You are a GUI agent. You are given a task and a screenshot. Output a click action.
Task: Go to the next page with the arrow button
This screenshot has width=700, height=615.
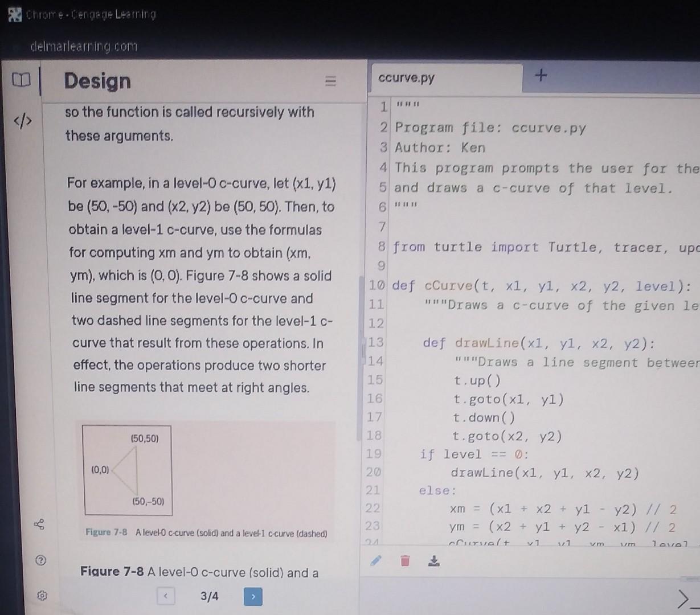252,597
